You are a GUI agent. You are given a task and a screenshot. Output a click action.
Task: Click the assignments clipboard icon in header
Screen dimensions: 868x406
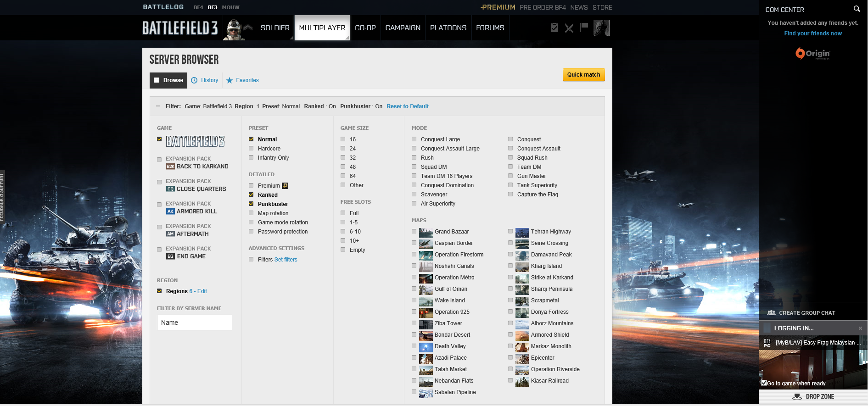click(x=554, y=28)
